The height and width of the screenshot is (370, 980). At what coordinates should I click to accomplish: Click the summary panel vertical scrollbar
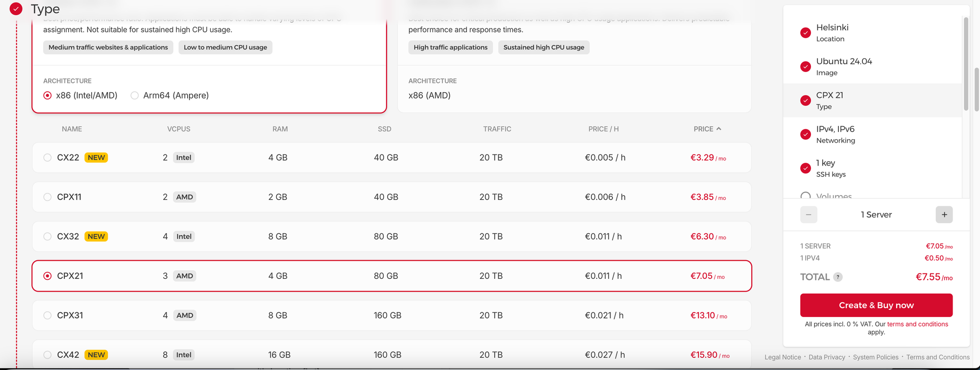tap(966, 64)
